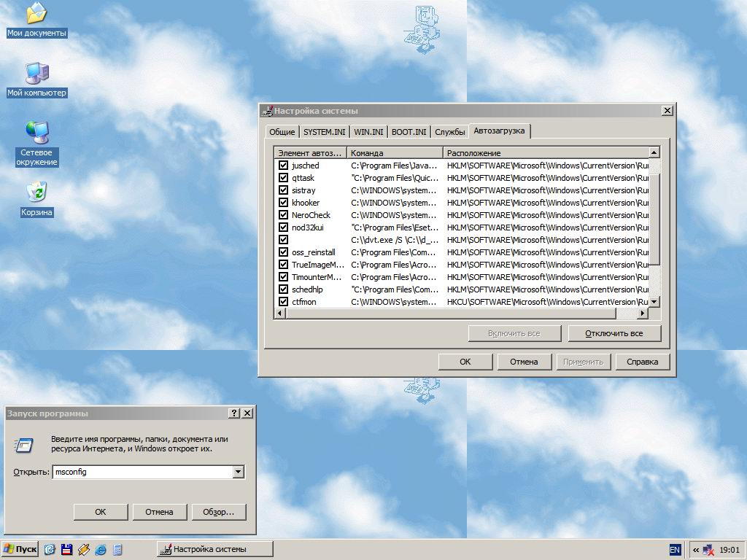Click the Справка button
This screenshot has width=747, height=560.
coord(642,362)
